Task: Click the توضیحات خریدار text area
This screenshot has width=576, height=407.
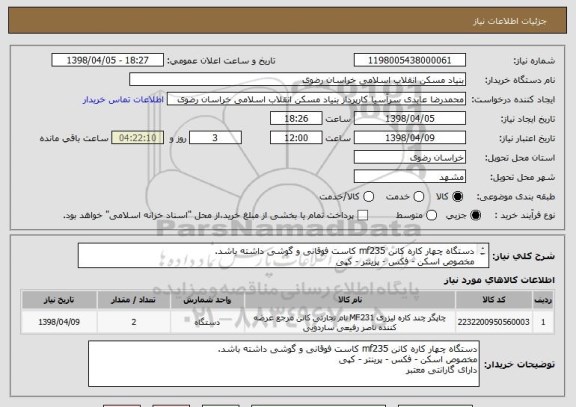Action: (284, 364)
